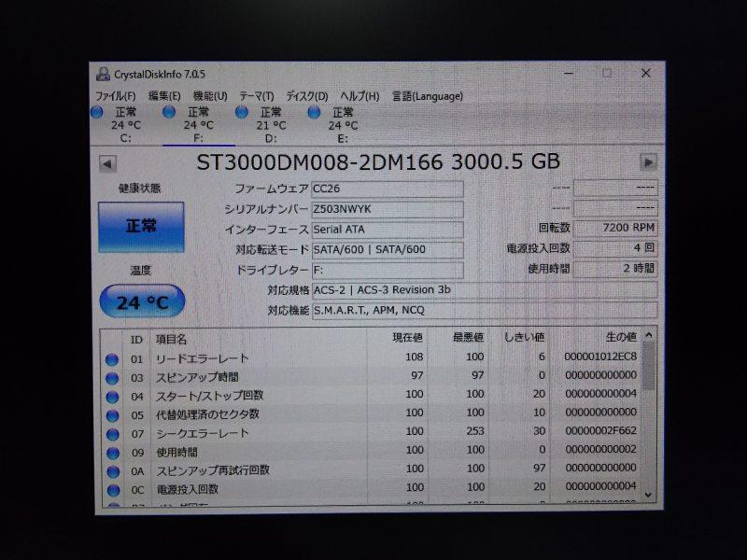Screen dimensions: 747x560
Task: Click the 対応規格 field ACS-2 | ACS-3
Action: pos(485,290)
